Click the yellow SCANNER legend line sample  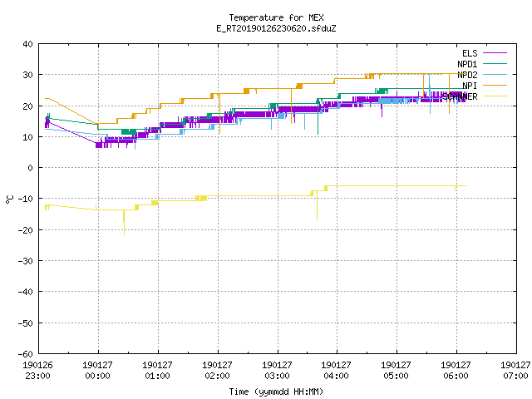point(495,96)
